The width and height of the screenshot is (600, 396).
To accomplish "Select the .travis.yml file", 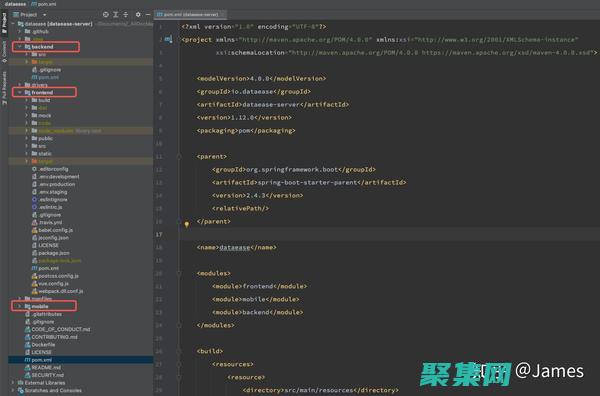I will click(50, 222).
